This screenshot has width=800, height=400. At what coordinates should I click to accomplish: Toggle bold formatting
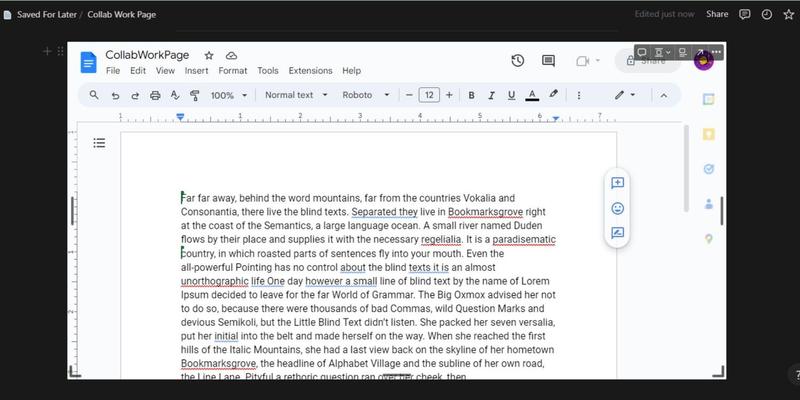[x=471, y=95]
